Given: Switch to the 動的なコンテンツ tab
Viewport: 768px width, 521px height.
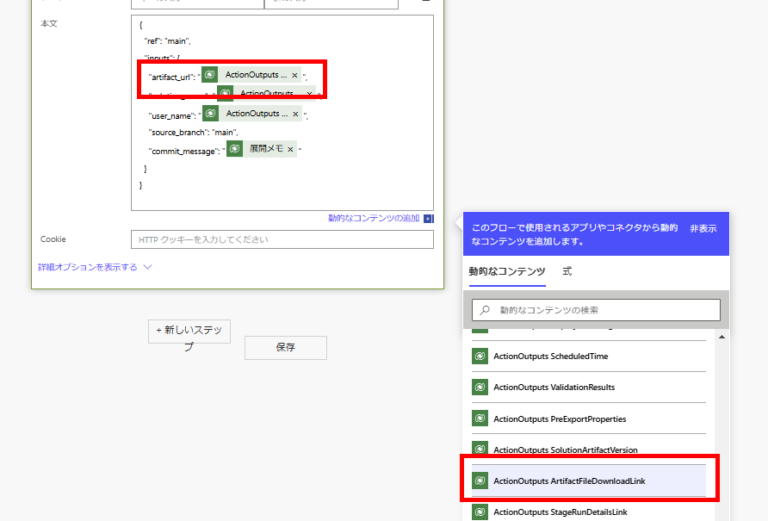Looking at the screenshot, I should [x=507, y=272].
